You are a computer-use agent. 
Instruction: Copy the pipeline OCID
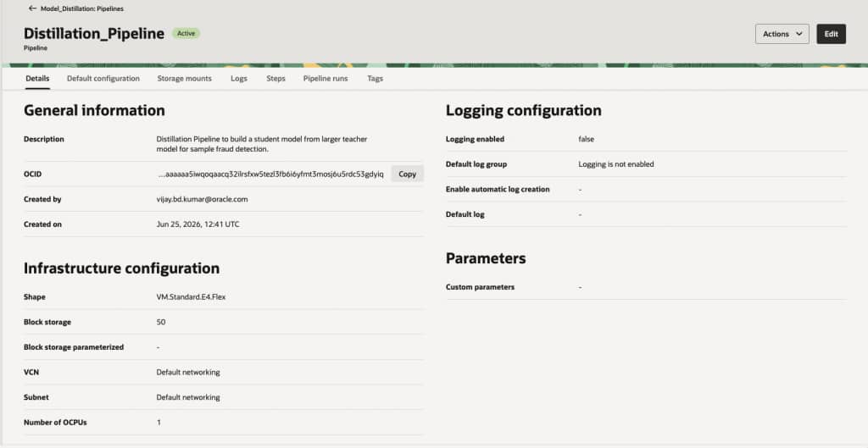point(407,174)
